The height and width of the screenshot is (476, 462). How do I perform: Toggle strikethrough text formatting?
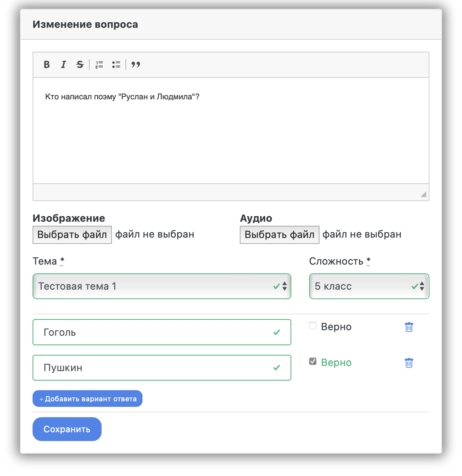[x=80, y=64]
